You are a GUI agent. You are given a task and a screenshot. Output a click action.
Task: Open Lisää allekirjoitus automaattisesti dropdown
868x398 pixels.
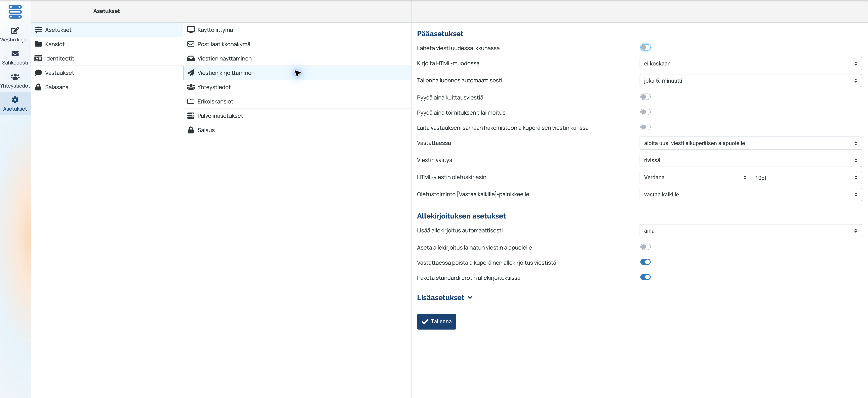tap(750, 231)
